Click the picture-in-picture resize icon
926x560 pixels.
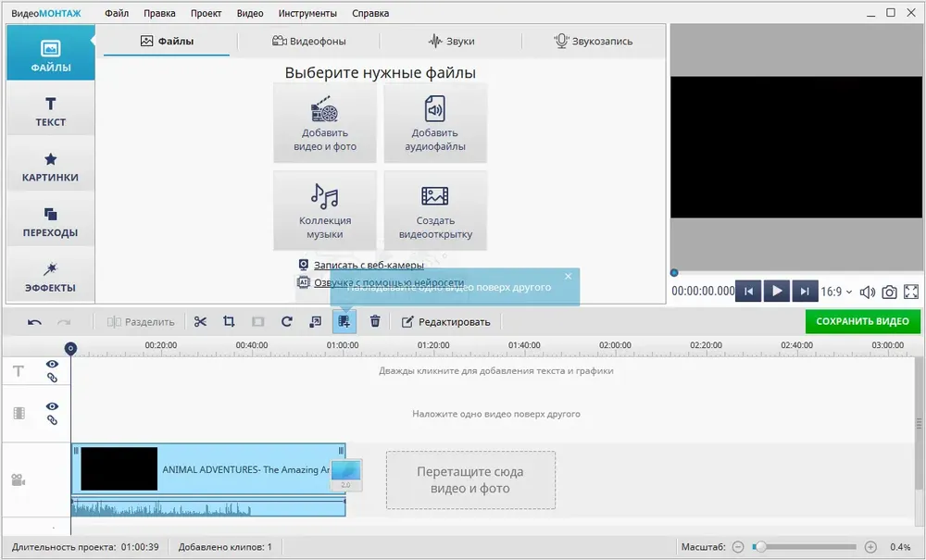[x=316, y=321]
